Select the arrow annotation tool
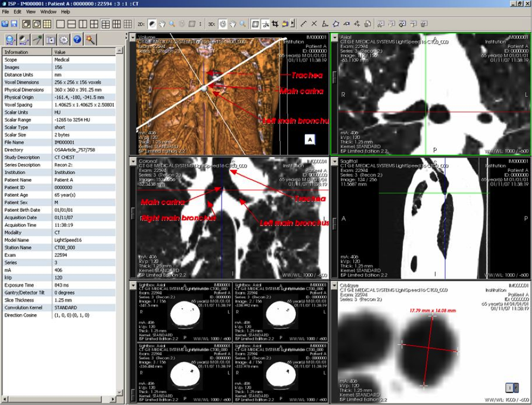Screen dimensions: 532x405 tap(346, 24)
